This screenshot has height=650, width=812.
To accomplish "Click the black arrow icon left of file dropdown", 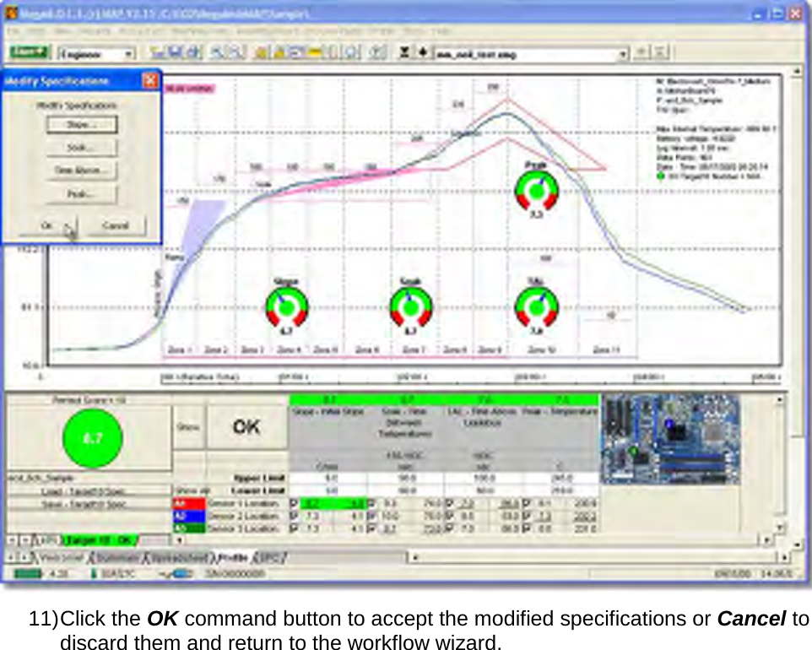I will coord(423,52).
